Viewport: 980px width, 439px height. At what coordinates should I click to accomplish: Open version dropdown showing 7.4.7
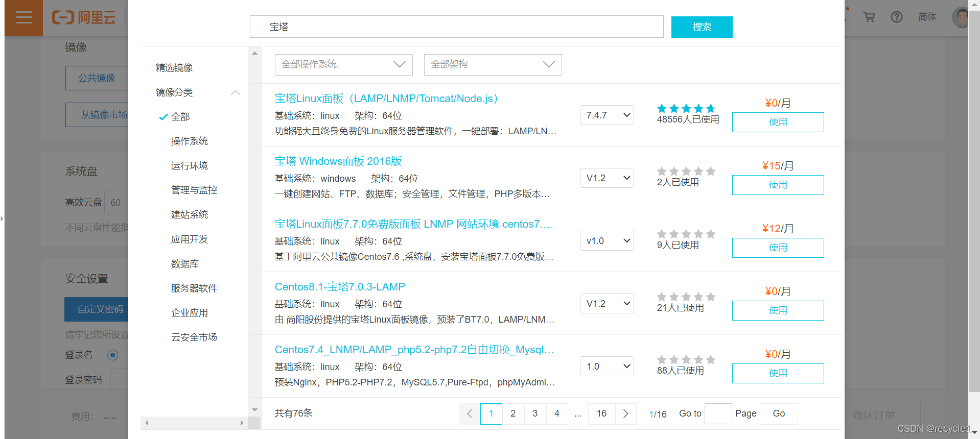pos(607,115)
